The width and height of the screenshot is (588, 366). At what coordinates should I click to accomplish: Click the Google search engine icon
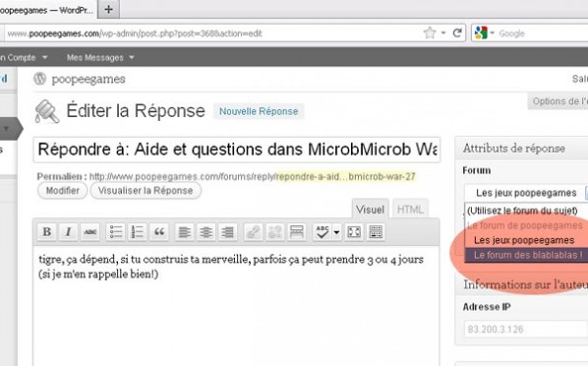[481, 33]
